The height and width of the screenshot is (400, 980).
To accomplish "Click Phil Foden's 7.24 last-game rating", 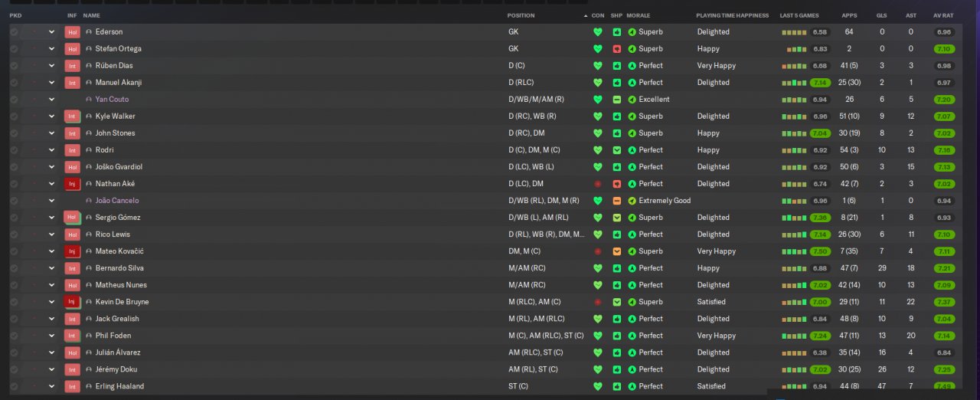I will coord(820,336).
